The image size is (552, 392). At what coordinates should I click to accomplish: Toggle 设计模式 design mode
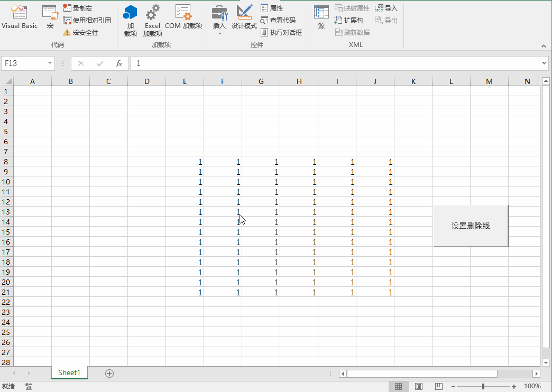coord(244,17)
